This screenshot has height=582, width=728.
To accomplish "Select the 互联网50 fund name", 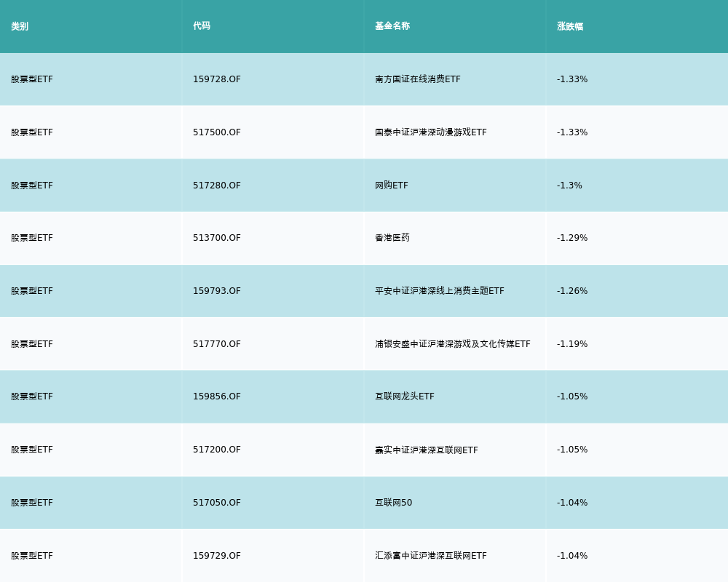I will (x=394, y=503).
